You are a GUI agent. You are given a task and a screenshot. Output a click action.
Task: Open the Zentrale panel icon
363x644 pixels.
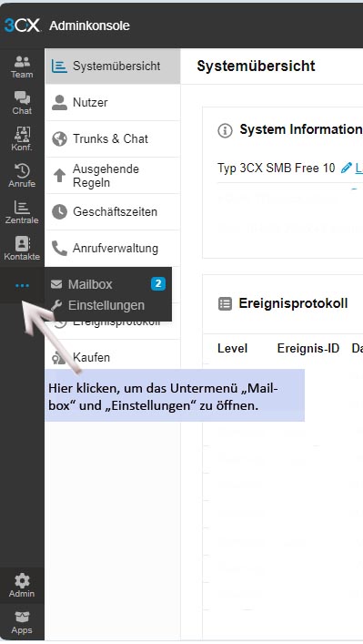tap(22, 212)
